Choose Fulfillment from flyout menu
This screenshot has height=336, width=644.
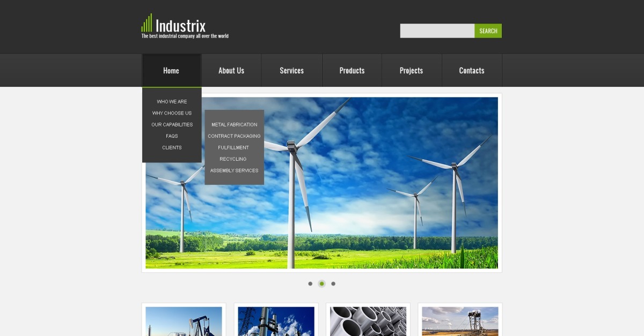(233, 148)
